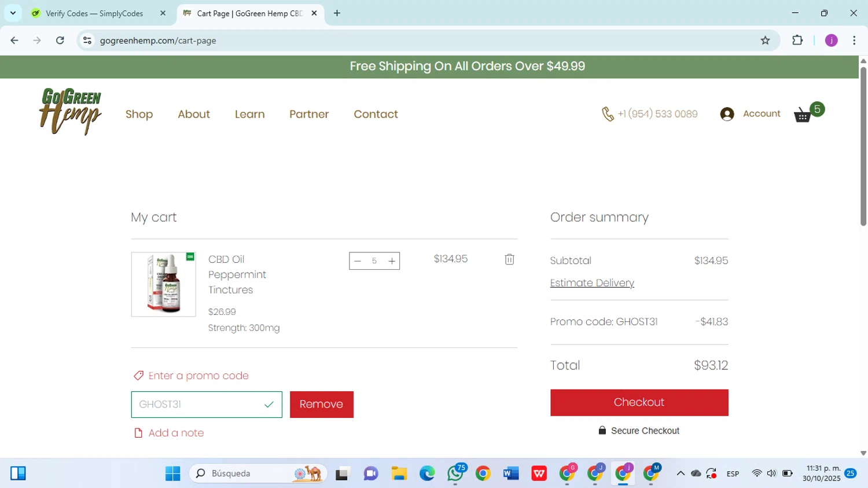Show hidden system tray icons
Screen dimensions: 868x488
coord(681,474)
